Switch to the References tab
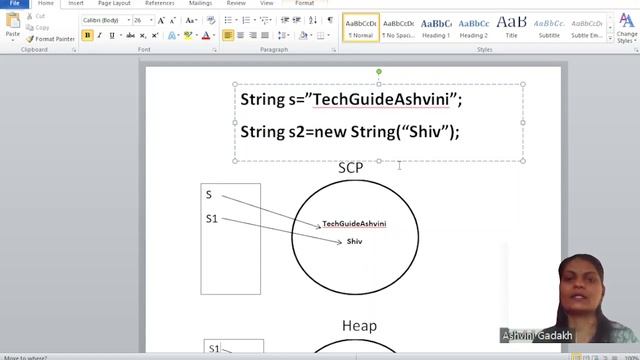Viewport: 640px width, 360px height. click(x=160, y=3)
